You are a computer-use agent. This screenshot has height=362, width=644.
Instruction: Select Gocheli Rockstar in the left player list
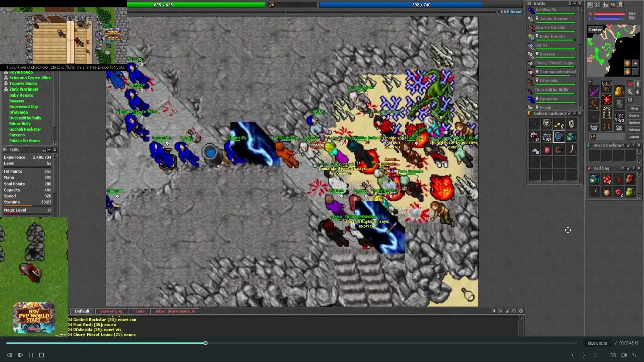[25, 129]
